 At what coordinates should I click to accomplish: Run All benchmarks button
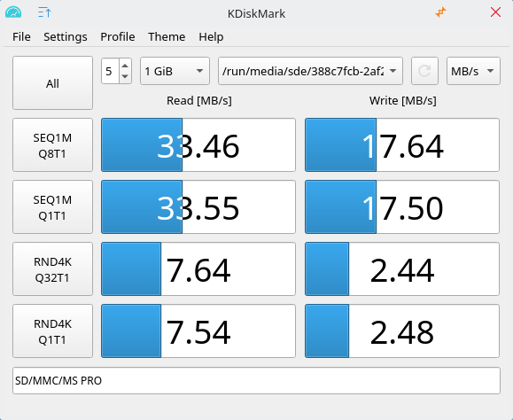pos(52,83)
